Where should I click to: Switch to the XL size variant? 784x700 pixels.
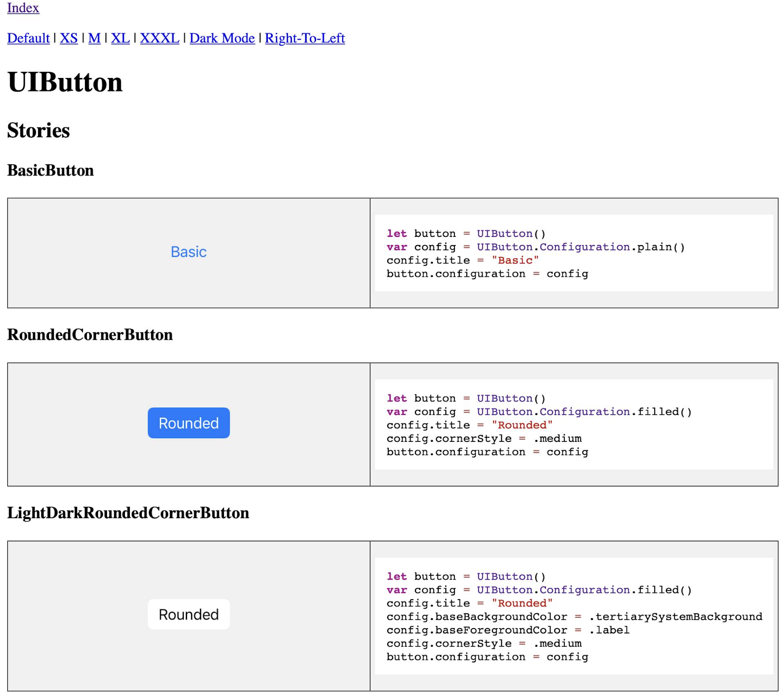(120, 38)
